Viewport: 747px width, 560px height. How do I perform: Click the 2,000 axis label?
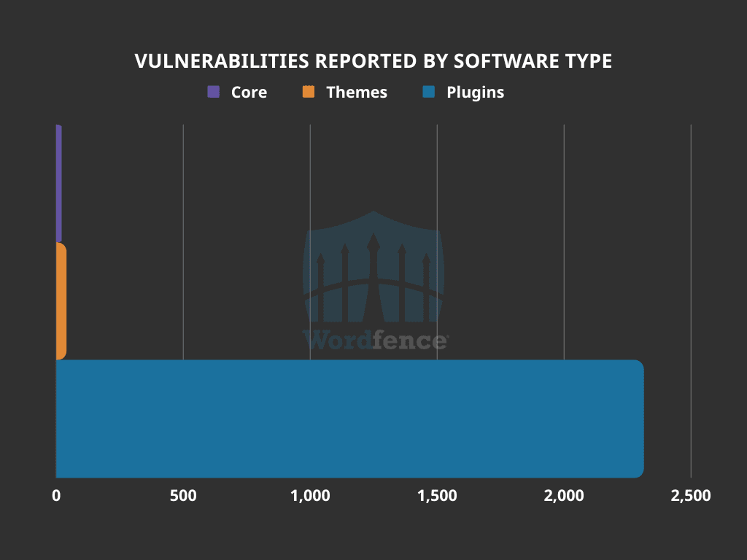coord(564,496)
